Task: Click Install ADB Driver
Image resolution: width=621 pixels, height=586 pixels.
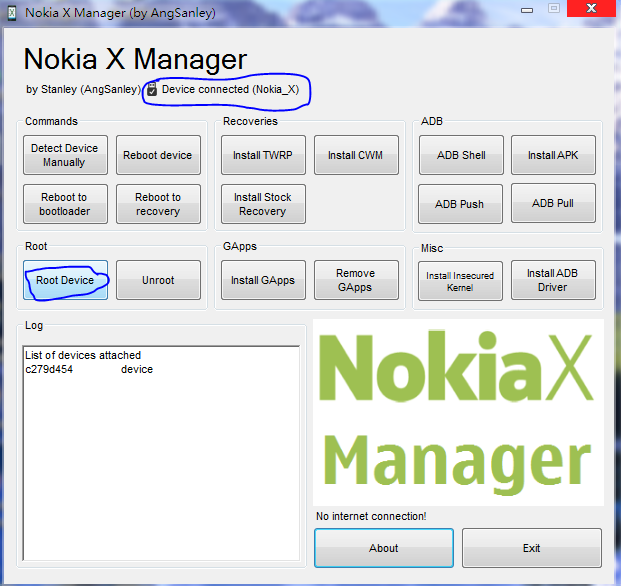Action: (x=553, y=280)
